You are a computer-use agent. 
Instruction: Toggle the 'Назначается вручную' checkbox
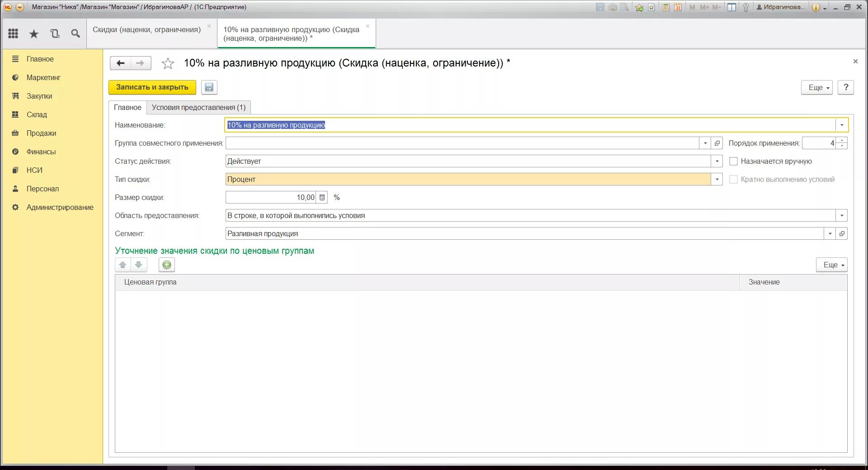[x=733, y=161]
